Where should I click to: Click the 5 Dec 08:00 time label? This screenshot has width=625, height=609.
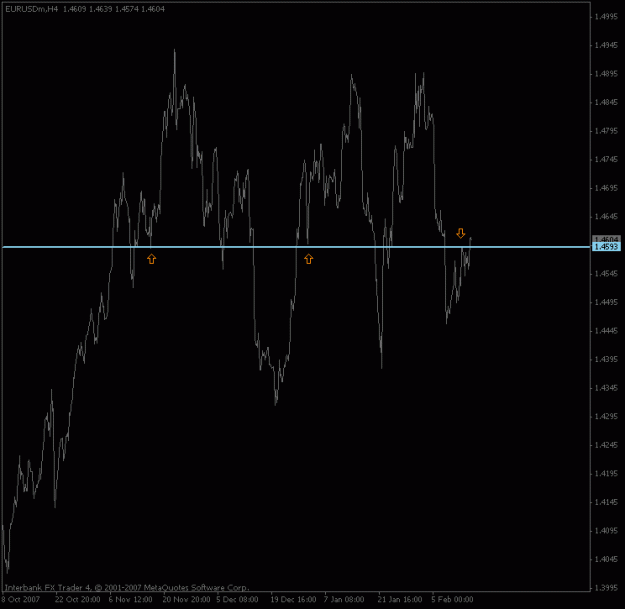(237, 599)
